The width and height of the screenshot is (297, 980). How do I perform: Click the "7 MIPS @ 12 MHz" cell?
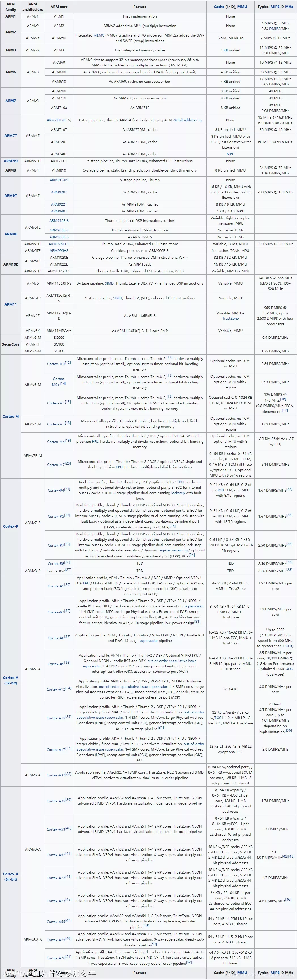(x=275, y=38)
